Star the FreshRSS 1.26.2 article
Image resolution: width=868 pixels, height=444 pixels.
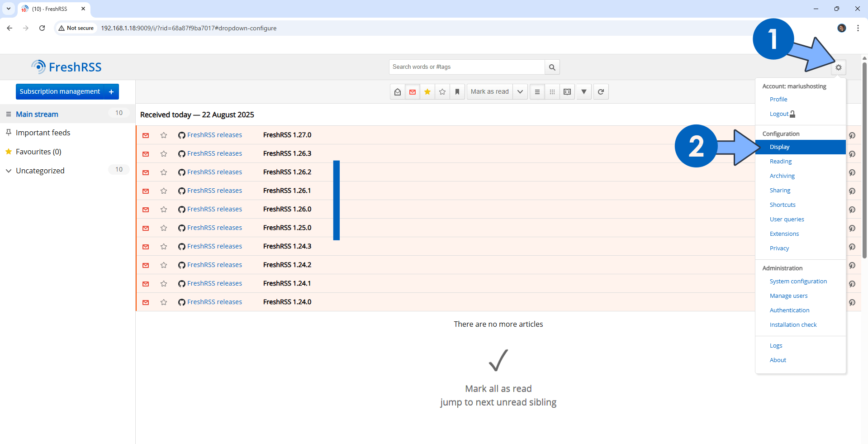(164, 172)
